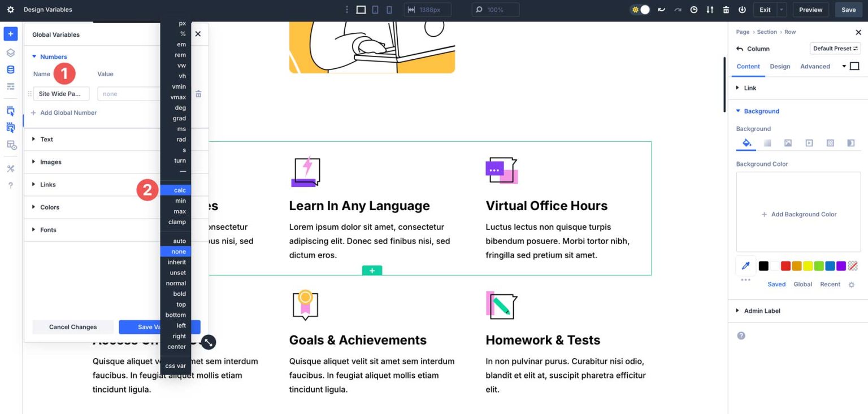Switch to the Advanced tab
The width and height of the screenshot is (868, 414).
click(x=815, y=66)
